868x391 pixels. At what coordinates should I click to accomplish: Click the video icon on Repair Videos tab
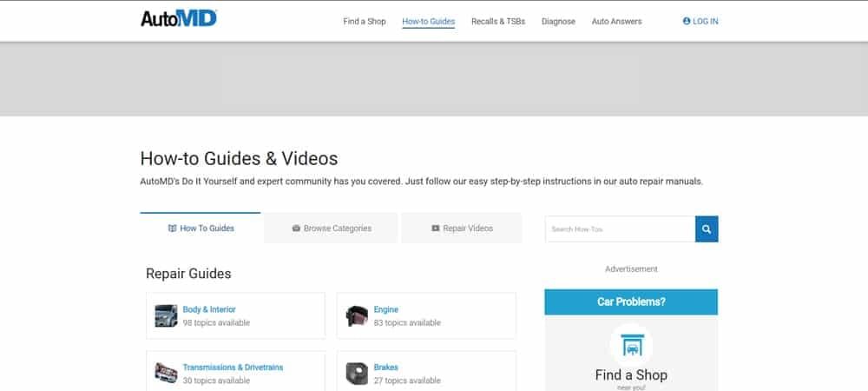point(435,229)
